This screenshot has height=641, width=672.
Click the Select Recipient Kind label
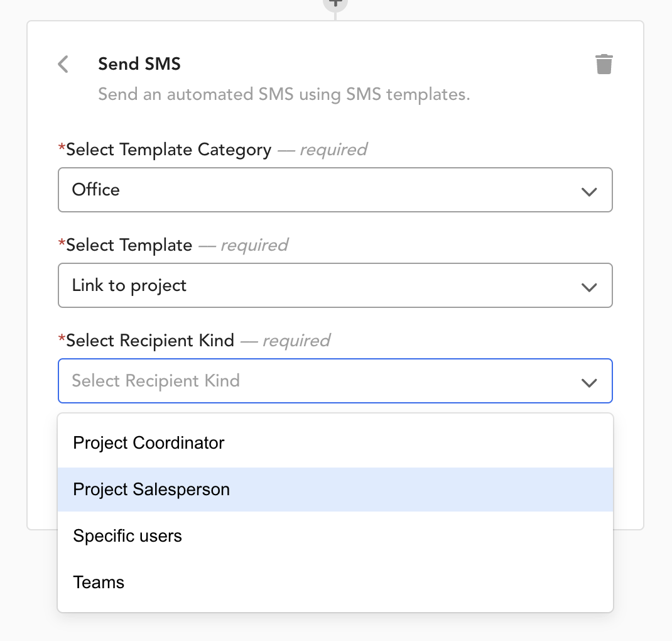(x=150, y=341)
